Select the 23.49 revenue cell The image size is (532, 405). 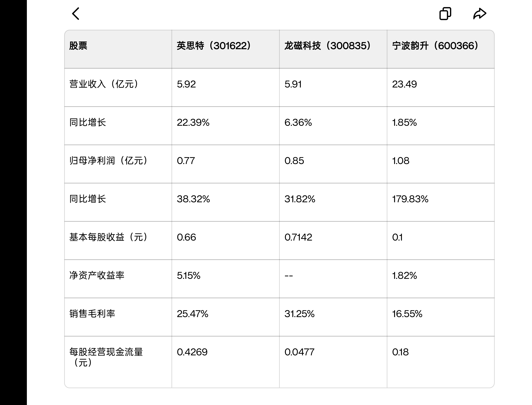click(404, 84)
